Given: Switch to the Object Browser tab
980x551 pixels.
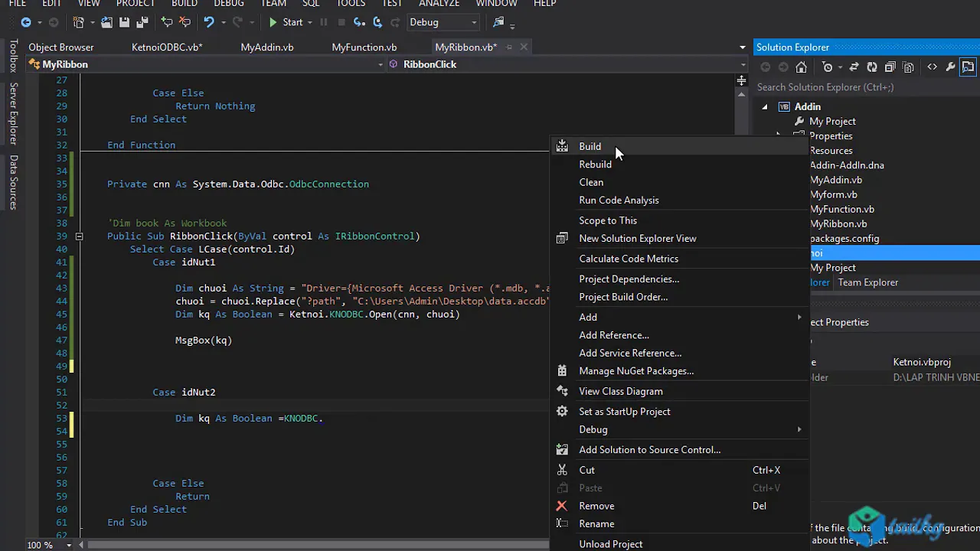Looking at the screenshot, I should coord(61,47).
